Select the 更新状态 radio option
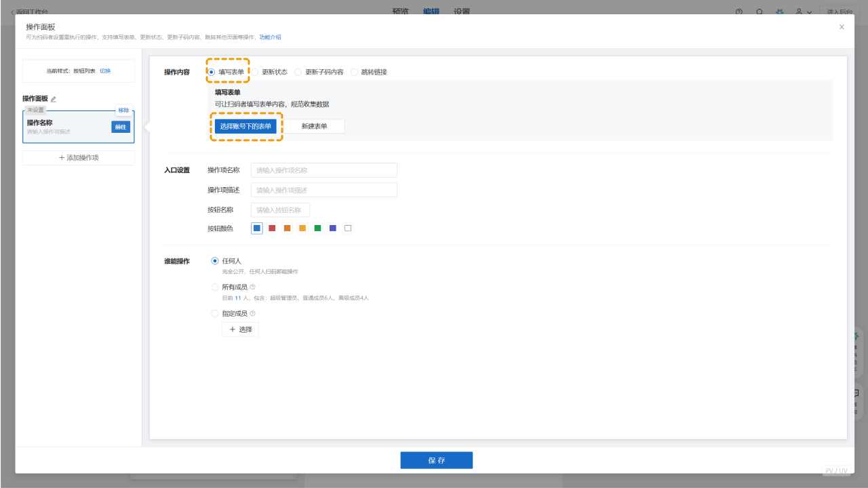Image resolution: width=868 pixels, height=488 pixels. coord(258,72)
